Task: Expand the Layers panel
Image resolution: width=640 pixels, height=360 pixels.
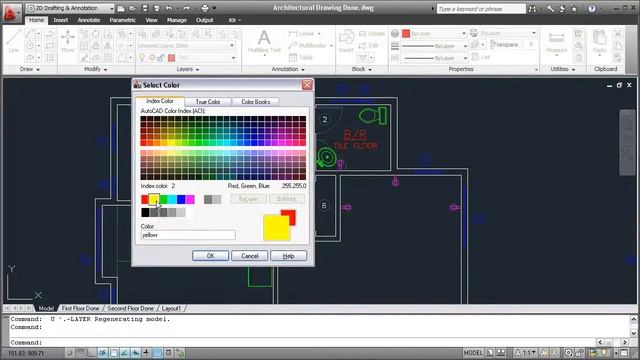Action: 188,69
